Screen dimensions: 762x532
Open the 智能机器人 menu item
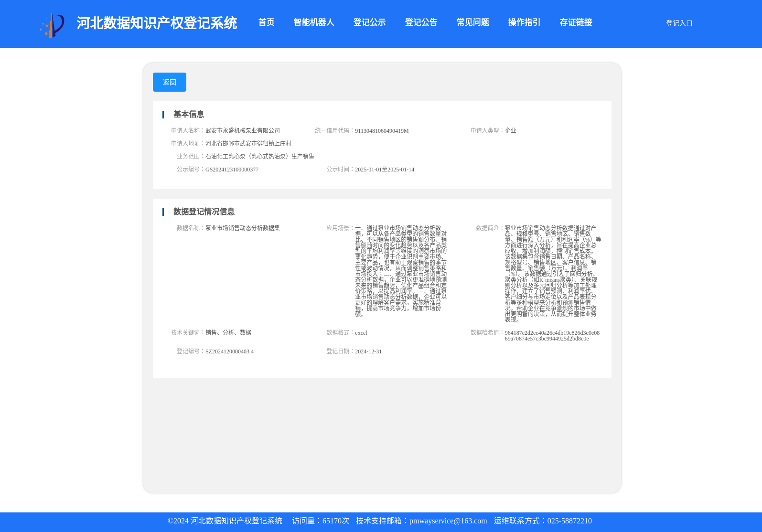tap(313, 22)
